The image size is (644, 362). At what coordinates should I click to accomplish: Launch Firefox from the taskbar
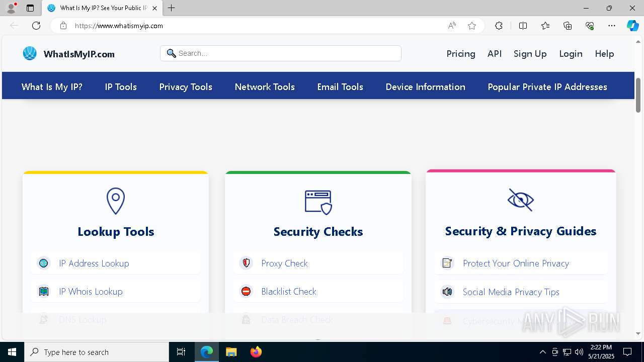coord(256,352)
